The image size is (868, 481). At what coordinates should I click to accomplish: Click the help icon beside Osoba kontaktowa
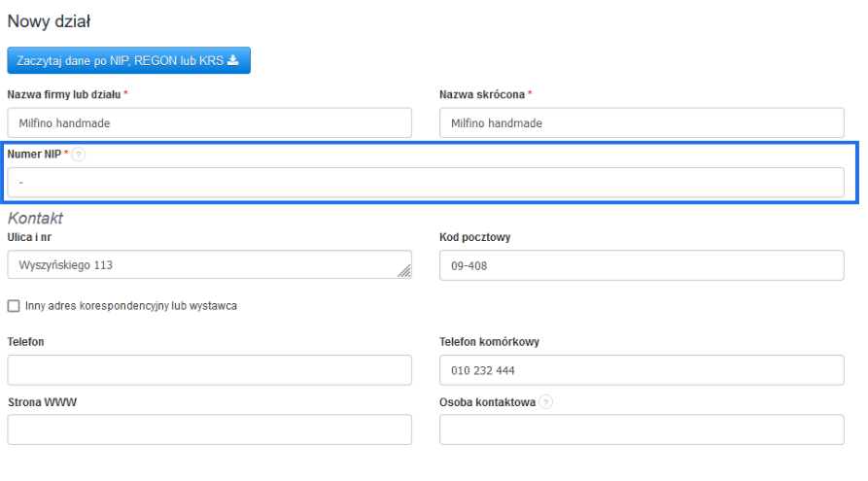tap(545, 402)
